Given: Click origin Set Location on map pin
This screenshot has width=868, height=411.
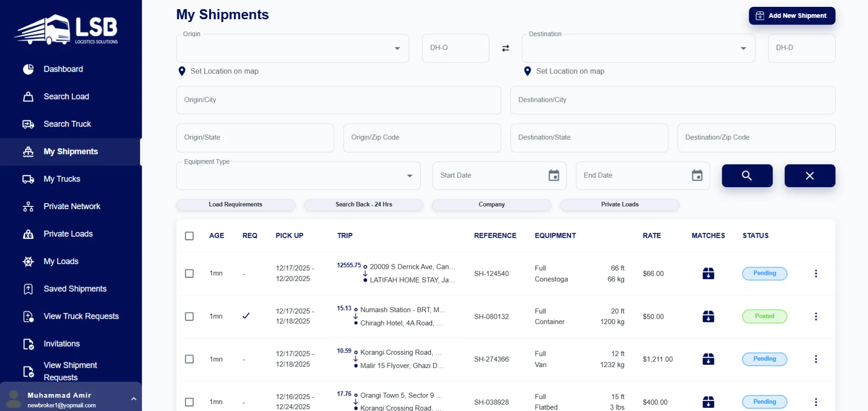Looking at the screenshot, I should tap(182, 71).
